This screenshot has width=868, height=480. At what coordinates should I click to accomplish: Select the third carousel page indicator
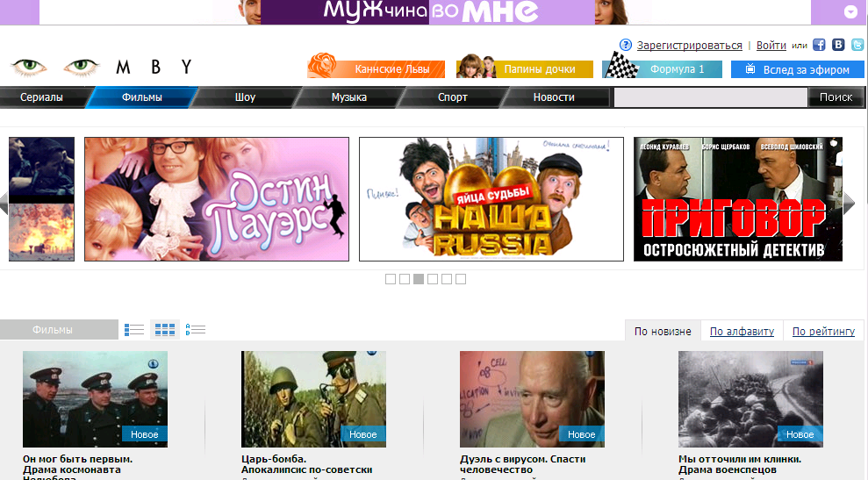[419, 279]
